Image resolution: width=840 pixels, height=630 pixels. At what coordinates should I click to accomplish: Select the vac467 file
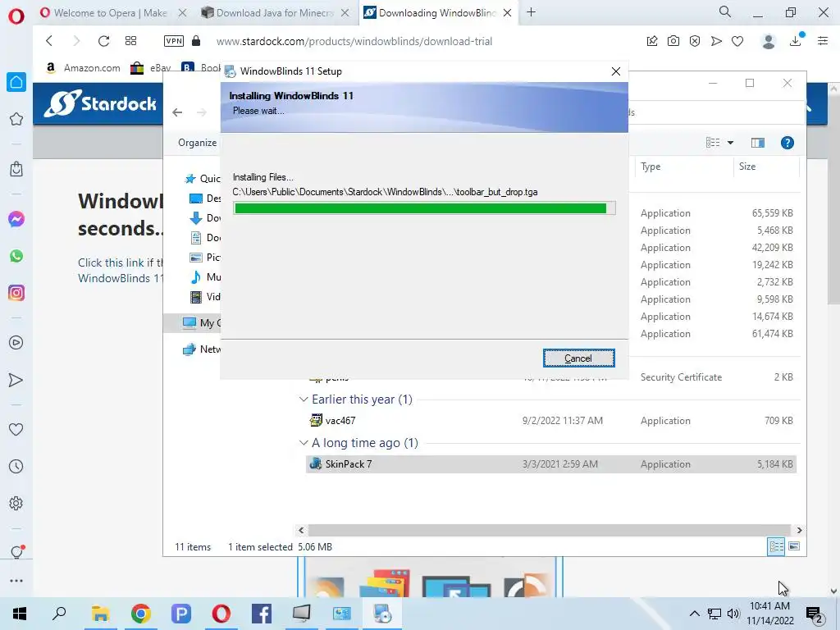[551, 421]
